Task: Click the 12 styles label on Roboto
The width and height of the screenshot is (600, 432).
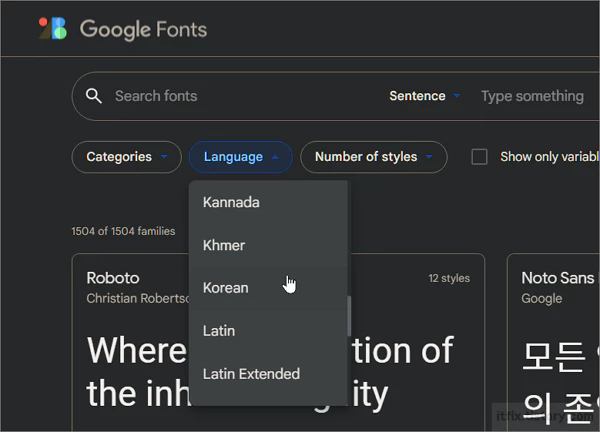Action: coord(449,278)
